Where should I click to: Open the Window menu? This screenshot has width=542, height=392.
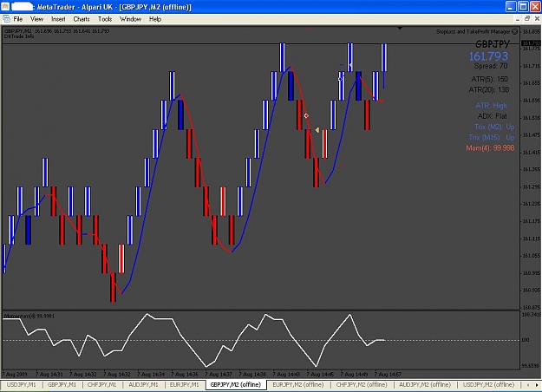pos(130,19)
